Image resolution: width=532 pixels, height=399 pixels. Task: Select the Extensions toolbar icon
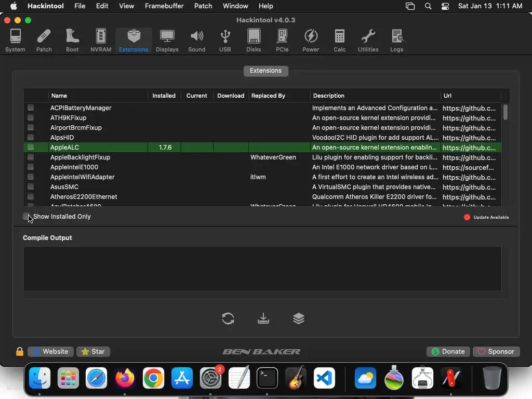(134, 41)
